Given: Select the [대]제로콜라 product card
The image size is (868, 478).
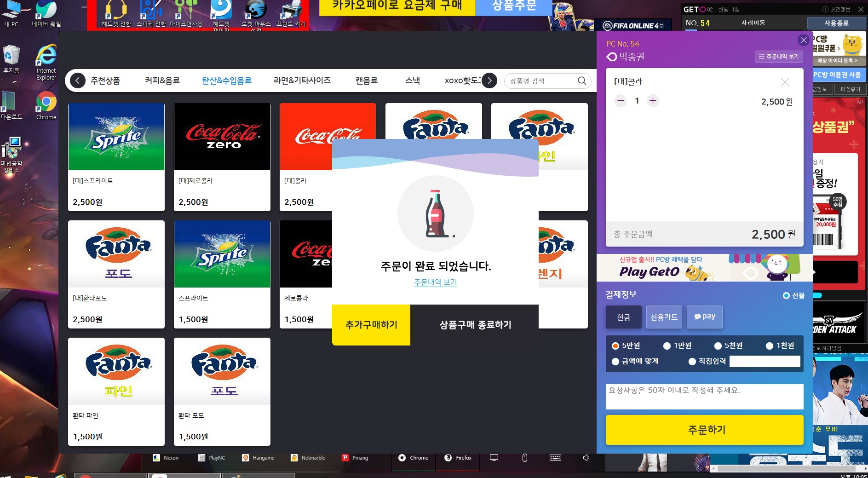Looking at the screenshot, I should [x=222, y=157].
